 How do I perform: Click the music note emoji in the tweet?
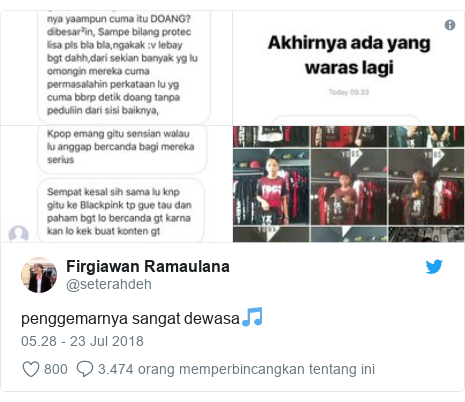click(x=252, y=317)
